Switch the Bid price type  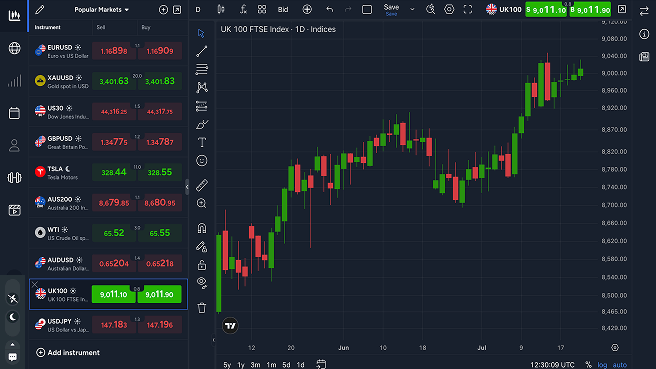283,10
